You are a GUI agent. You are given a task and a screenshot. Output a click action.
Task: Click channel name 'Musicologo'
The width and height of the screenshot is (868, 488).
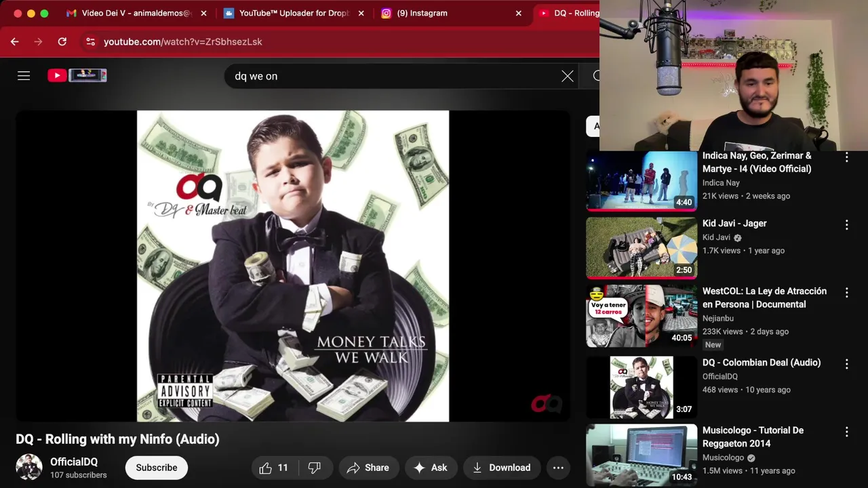click(x=723, y=457)
